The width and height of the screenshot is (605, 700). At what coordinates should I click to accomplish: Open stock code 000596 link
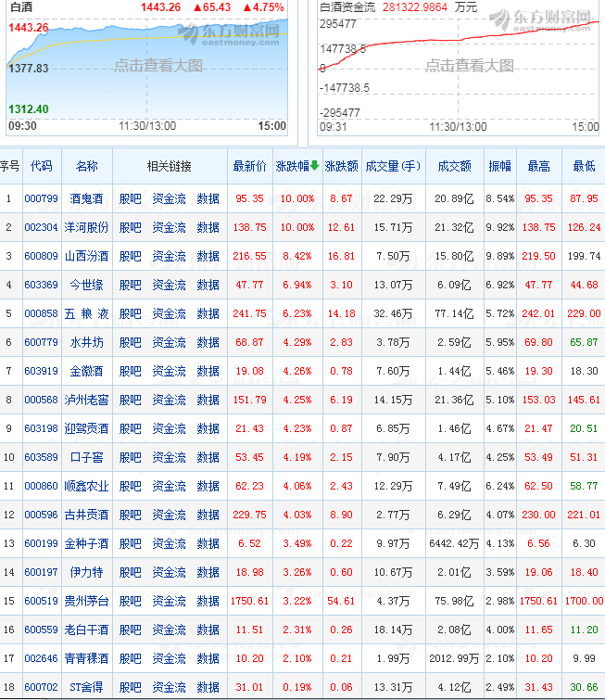[x=41, y=515]
